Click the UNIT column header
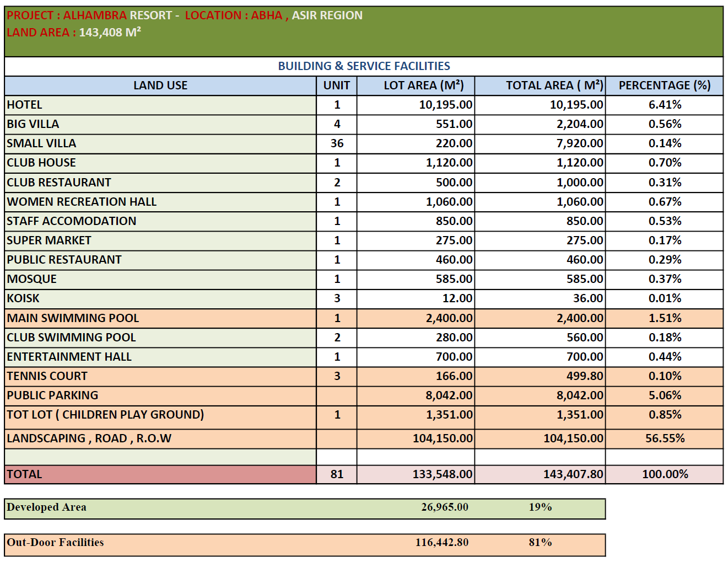728x562 pixels. pos(337,85)
